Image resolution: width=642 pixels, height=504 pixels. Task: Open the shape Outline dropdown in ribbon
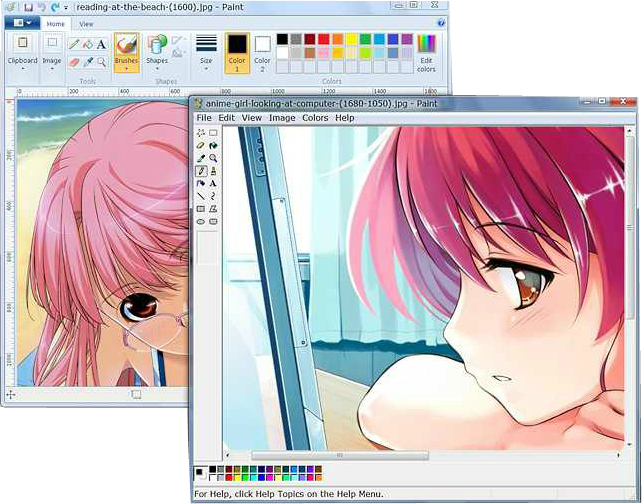click(x=177, y=41)
